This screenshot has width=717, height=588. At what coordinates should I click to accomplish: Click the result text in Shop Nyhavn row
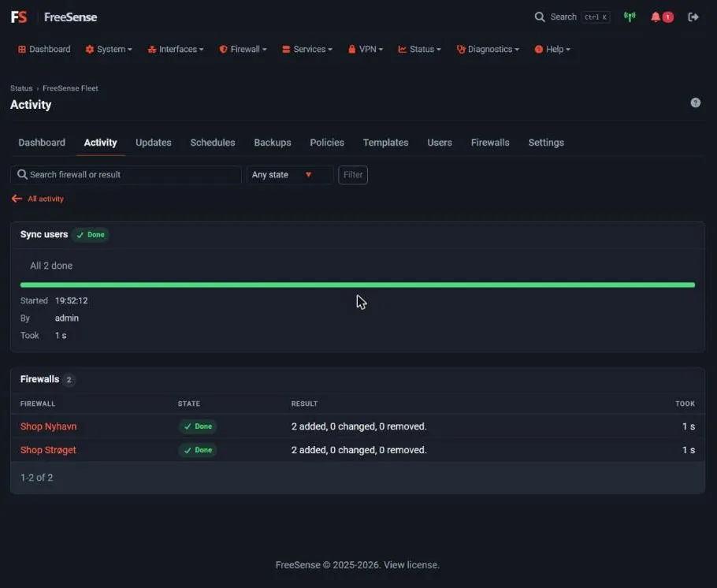tap(359, 426)
